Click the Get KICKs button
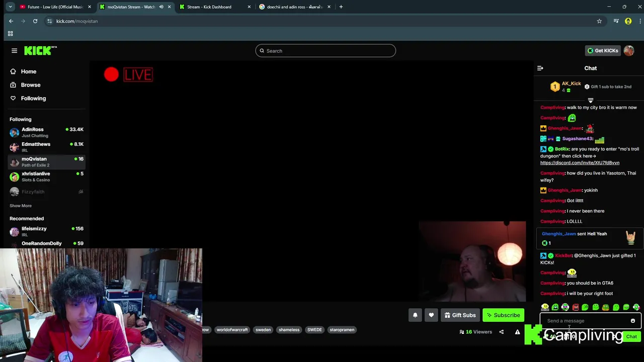The height and width of the screenshot is (362, 644). [603, 51]
